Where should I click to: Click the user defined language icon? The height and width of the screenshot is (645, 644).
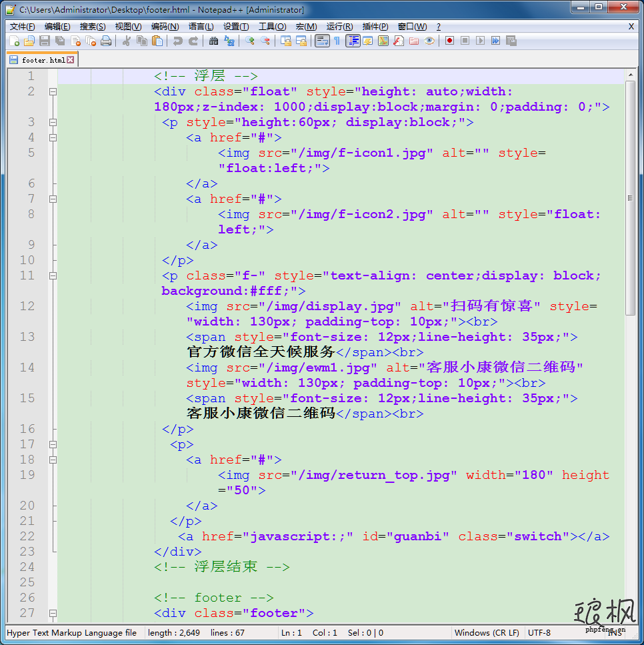pyautogui.click(x=367, y=41)
